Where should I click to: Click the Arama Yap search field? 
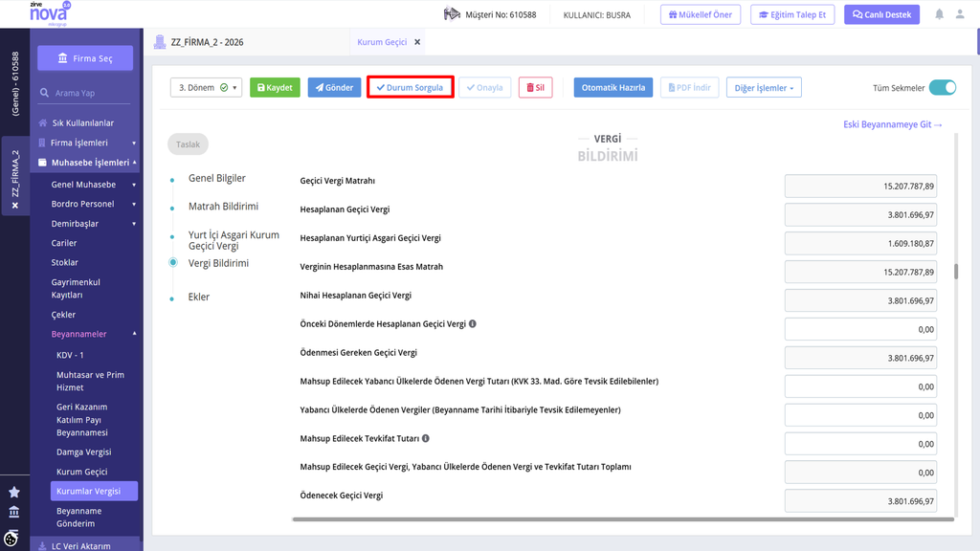[x=85, y=93]
